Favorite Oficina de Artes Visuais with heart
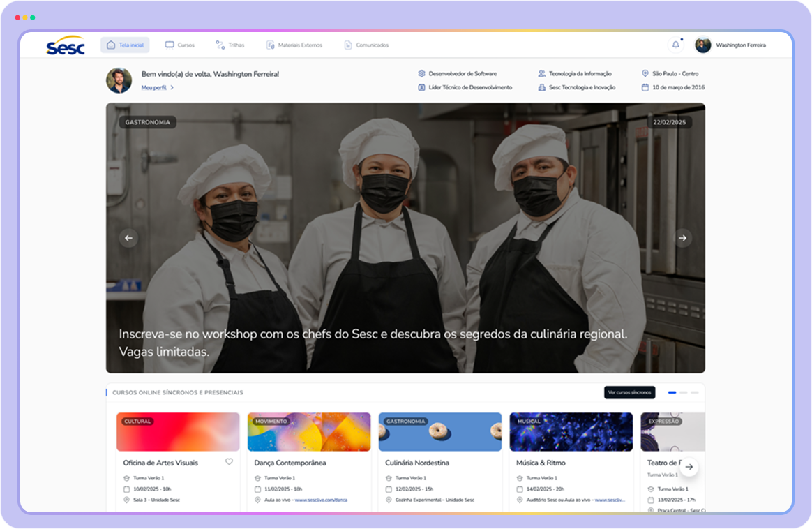 click(229, 461)
